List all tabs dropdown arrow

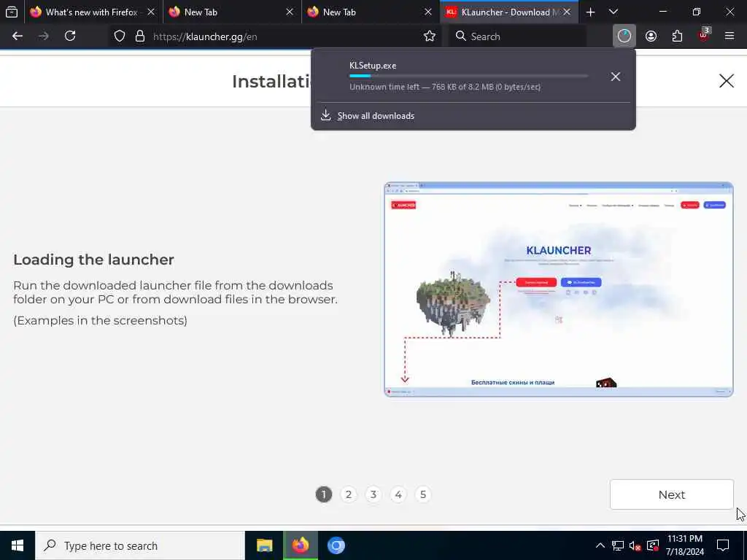click(x=614, y=12)
